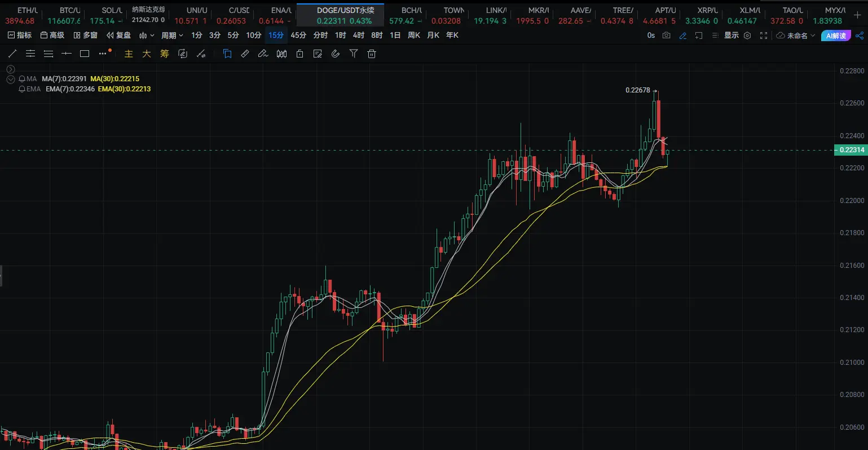Click the 大 large order indicator
The width and height of the screenshot is (868, 450).
point(147,54)
